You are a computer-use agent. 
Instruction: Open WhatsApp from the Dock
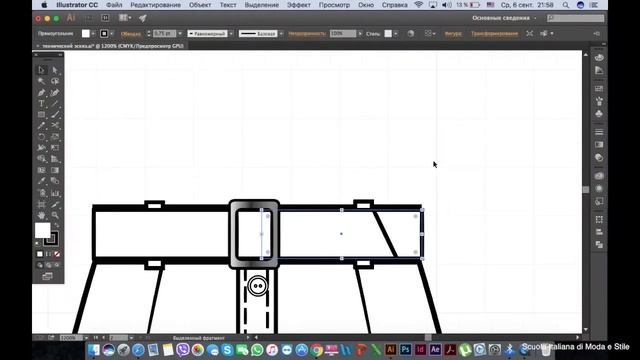pyautogui.click(x=257, y=350)
